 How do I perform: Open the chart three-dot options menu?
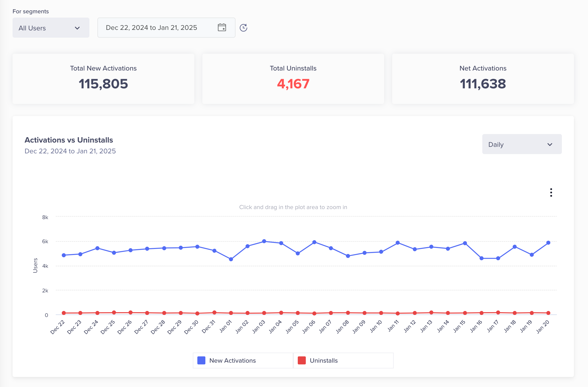[x=551, y=192]
